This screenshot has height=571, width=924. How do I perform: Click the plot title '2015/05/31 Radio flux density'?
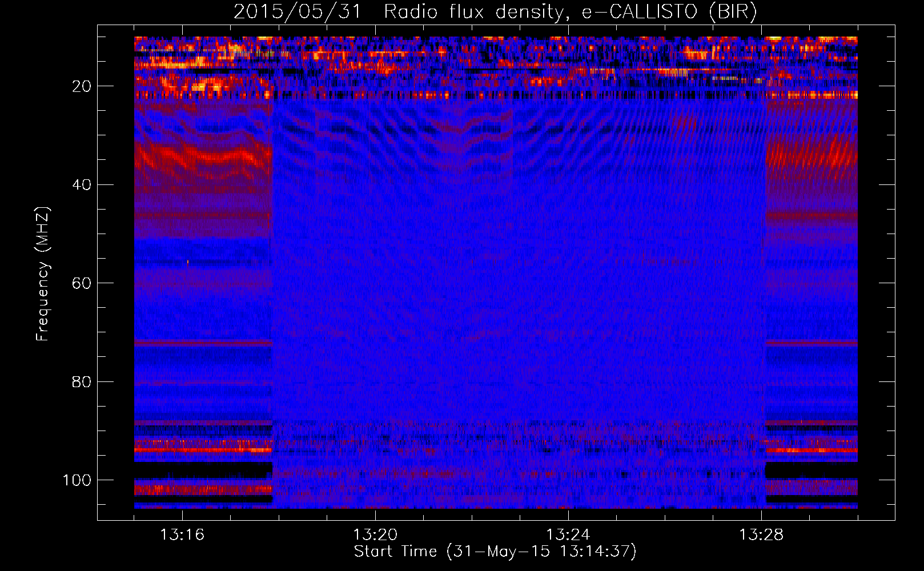click(495, 12)
